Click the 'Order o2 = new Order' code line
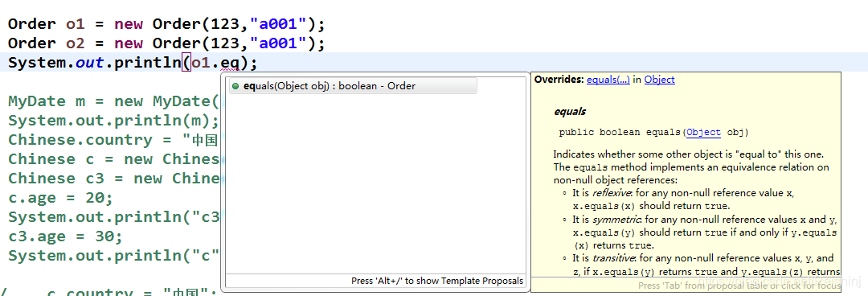868x296 pixels. pyautogui.click(x=166, y=43)
